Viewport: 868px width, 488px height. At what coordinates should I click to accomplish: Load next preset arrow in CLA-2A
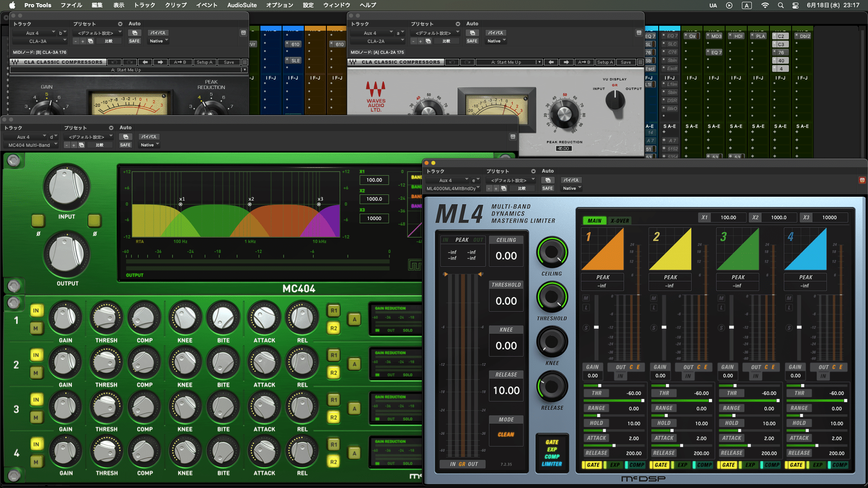(566, 62)
